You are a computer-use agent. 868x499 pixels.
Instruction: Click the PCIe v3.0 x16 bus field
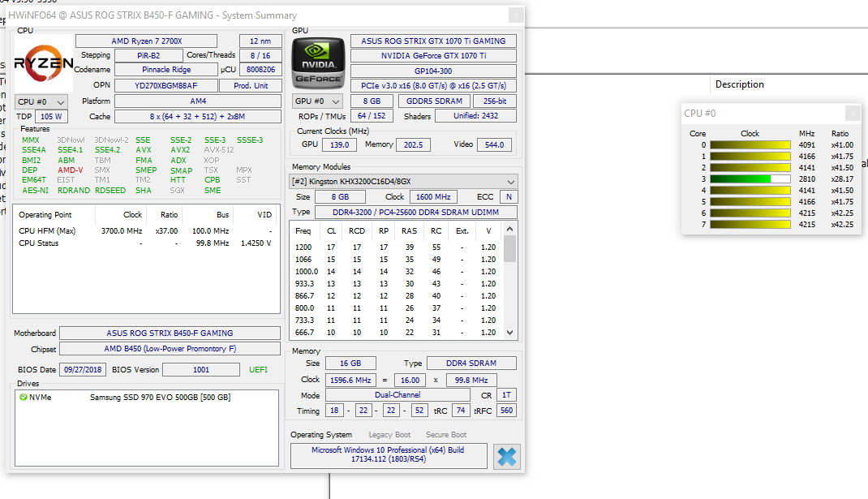[x=433, y=86]
